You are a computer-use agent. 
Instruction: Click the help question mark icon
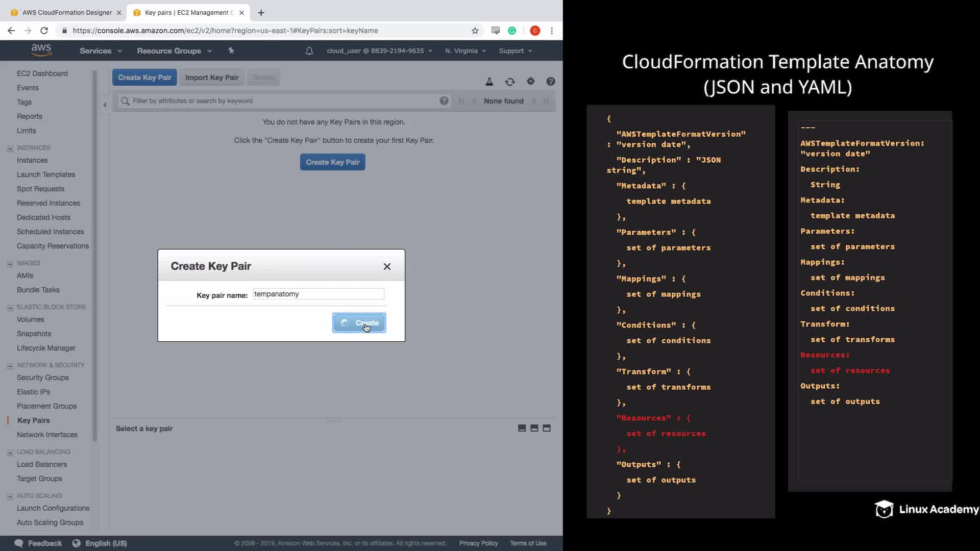(x=551, y=81)
